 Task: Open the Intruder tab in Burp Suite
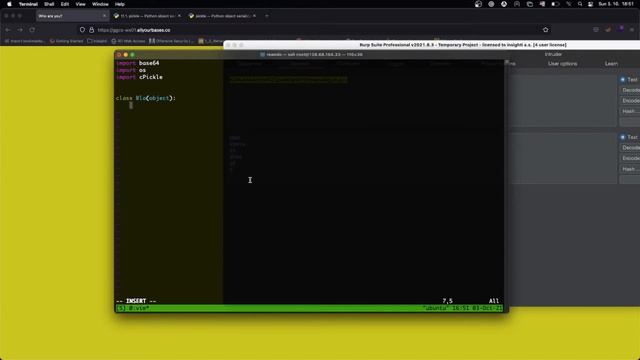553,54
